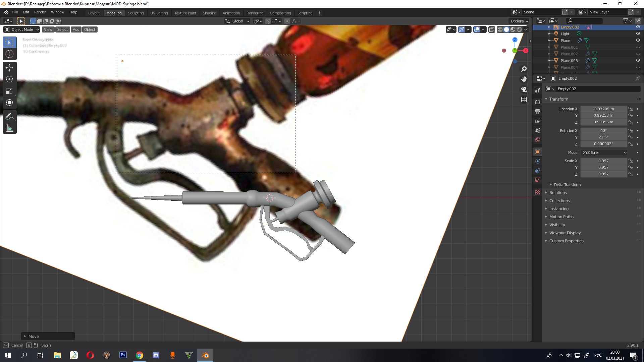The width and height of the screenshot is (644, 362).
Task: Toggle lock on Location X
Action: pos(631,109)
